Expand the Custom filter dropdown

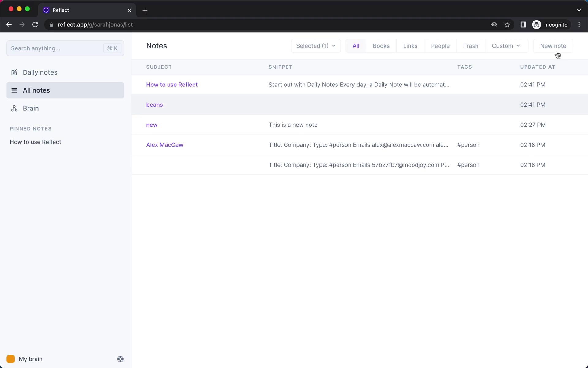click(x=506, y=45)
